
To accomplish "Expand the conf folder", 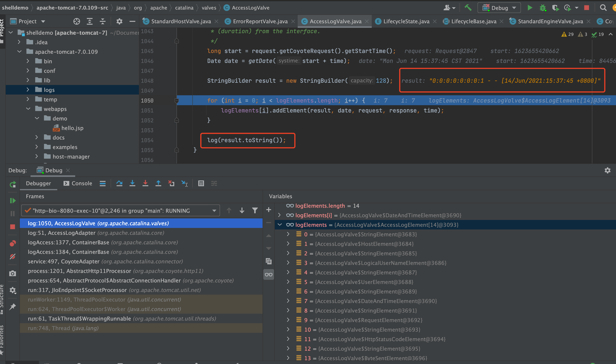I will coord(28,71).
